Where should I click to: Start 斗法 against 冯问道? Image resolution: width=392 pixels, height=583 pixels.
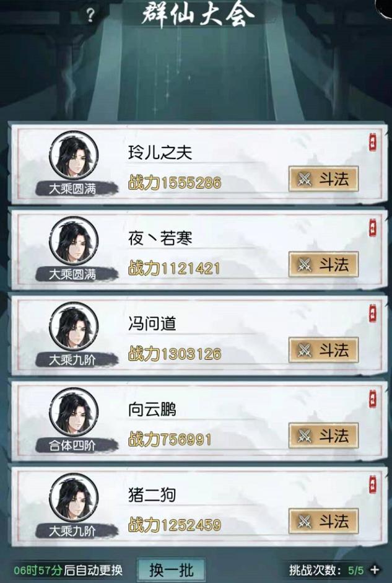coord(324,350)
